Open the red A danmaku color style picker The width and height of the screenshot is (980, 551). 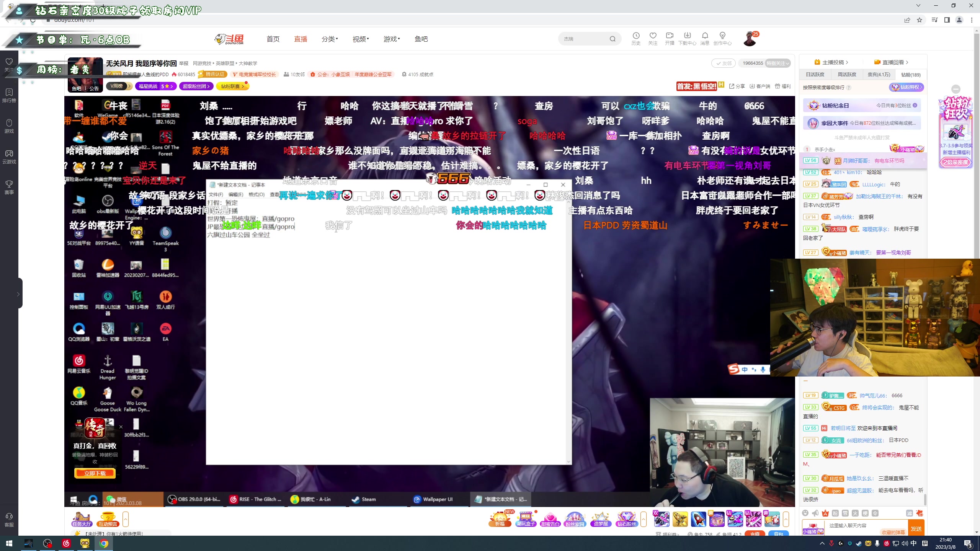click(x=825, y=514)
